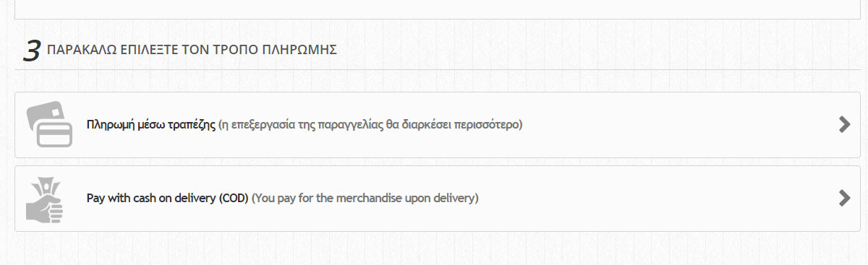Image resolution: width=868 pixels, height=265 pixels.
Task: Click the credit card icon for bank payment
Action: [x=48, y=124]
